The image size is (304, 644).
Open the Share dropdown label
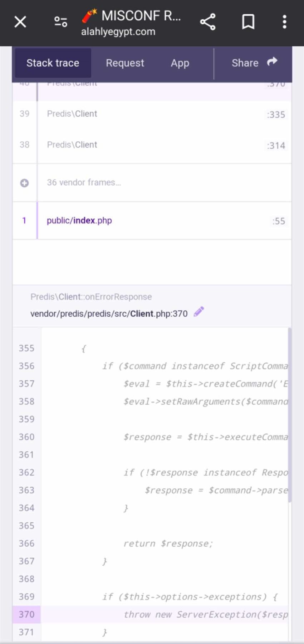tap(245, 63)
